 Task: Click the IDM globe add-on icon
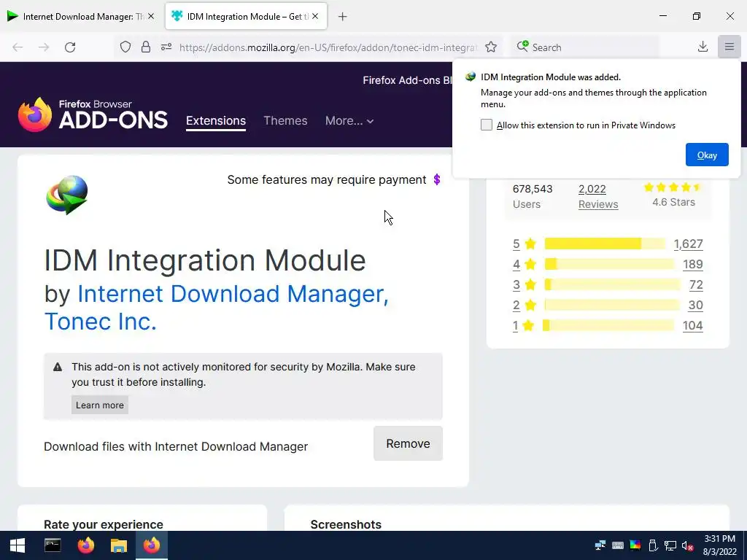tap(67, 195)
